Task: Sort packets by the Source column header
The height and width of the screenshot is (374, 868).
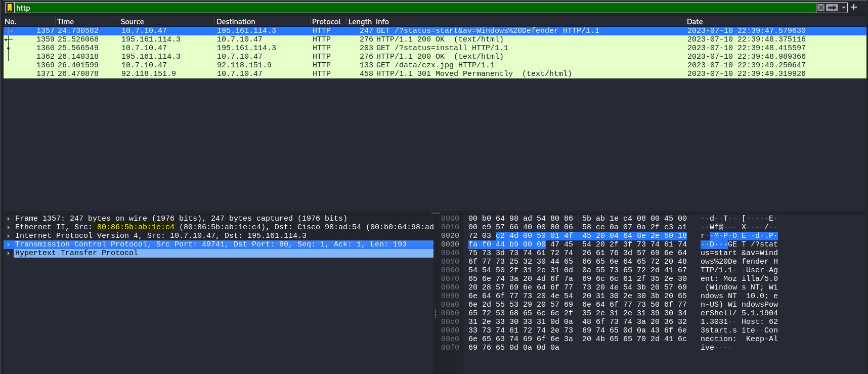Action: pos(132,22)
